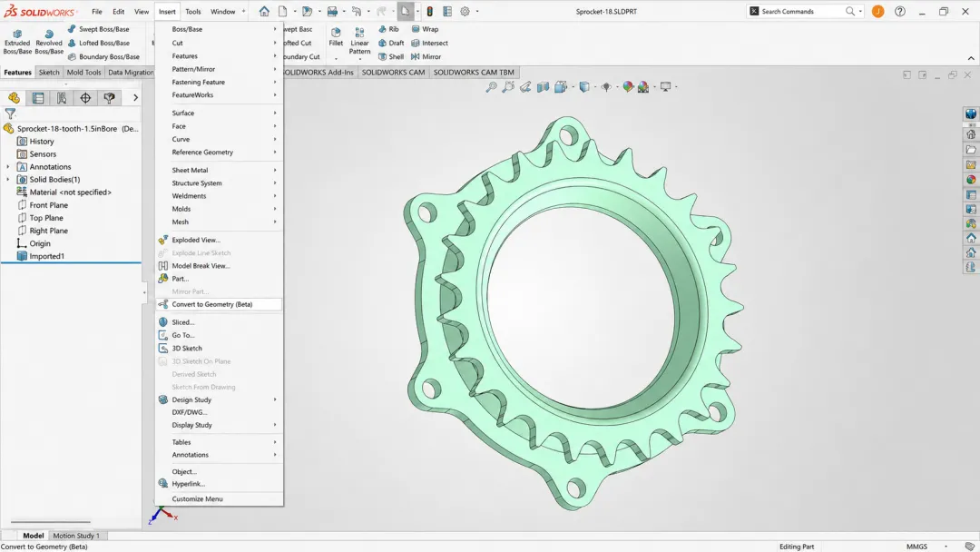Open the File menu
The image size is (980, 552).
pyautogui.click(x=97, y=11)
